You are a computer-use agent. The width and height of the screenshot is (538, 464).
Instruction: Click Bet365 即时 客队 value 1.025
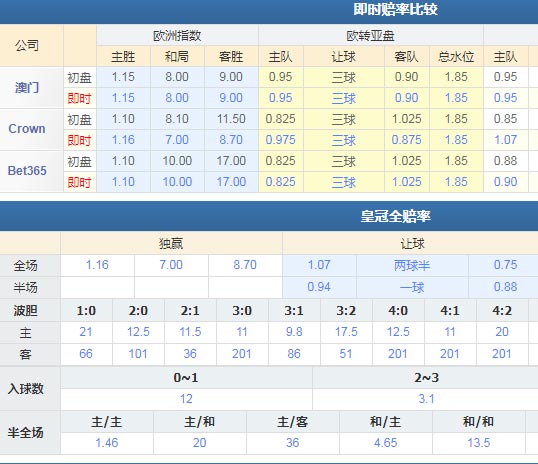(x=407, y=182)
